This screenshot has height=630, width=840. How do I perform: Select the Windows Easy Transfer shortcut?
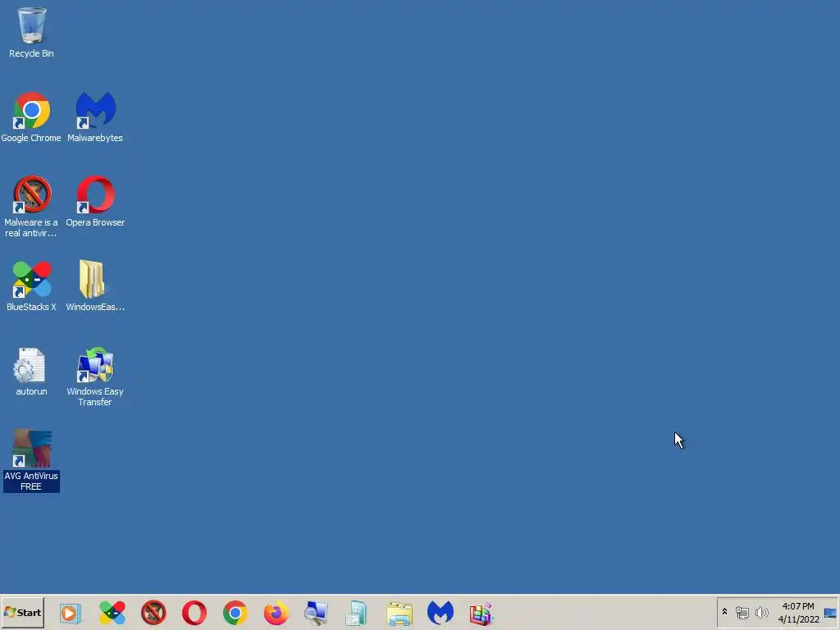(95, 376)
